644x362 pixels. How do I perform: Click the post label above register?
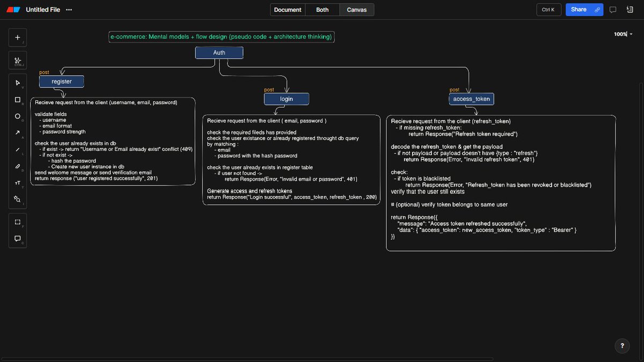click(x=44, y=72)
